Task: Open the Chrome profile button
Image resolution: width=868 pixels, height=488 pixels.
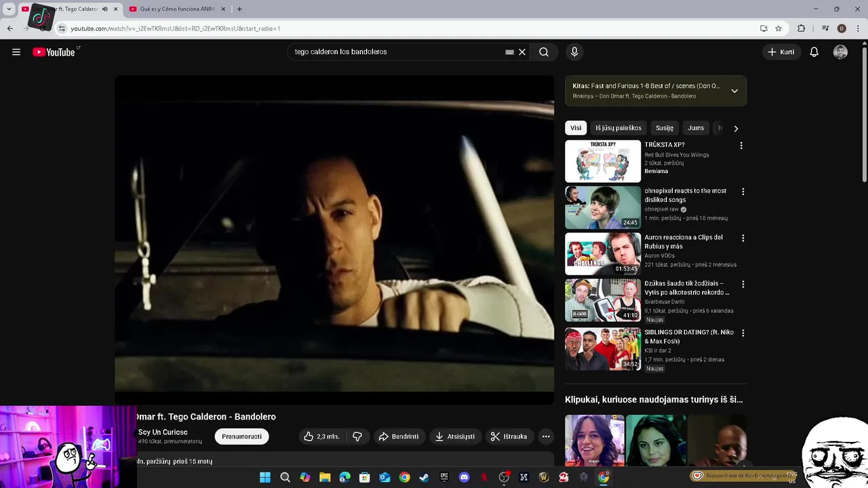Action: [x=842, y=28]
